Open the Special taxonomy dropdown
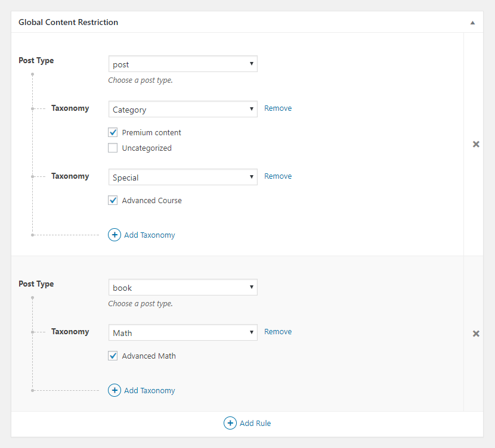The height and width of the screenshot is (448, 495). coord(182,177)
